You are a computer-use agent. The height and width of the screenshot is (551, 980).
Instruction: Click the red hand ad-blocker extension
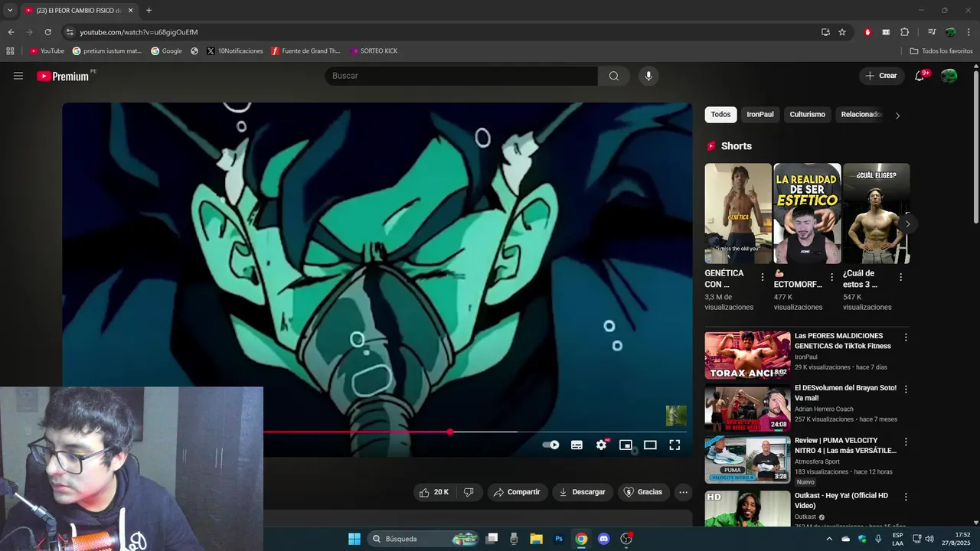(x=867, y=32)
